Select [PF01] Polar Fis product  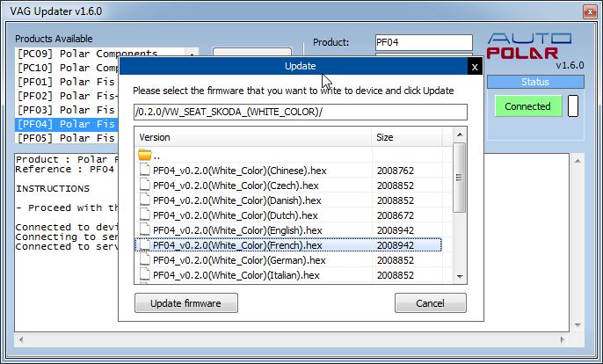[66, 82]
